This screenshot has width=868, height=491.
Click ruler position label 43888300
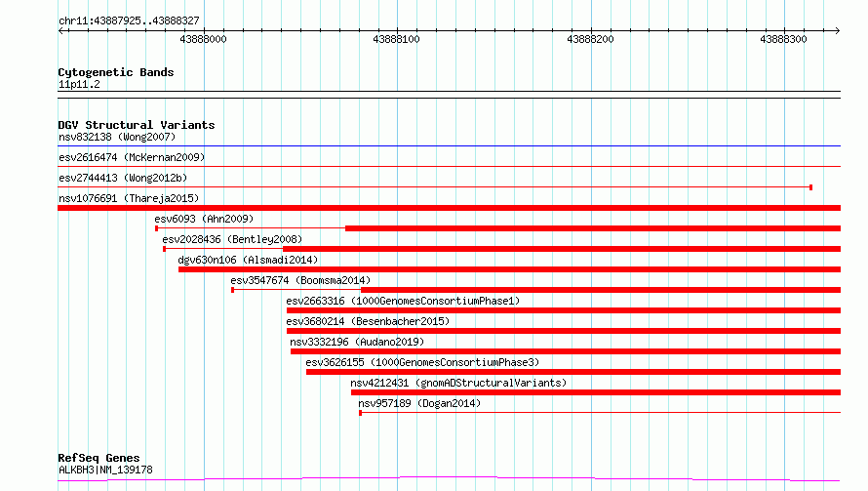click(x=783, y=39)
